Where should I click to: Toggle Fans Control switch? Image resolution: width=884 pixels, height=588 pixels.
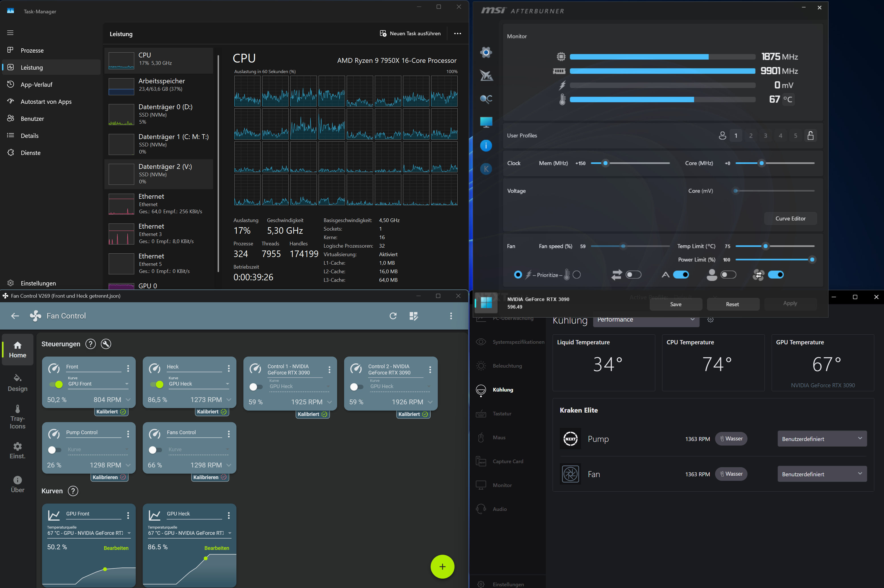click(x=155, y=450)
